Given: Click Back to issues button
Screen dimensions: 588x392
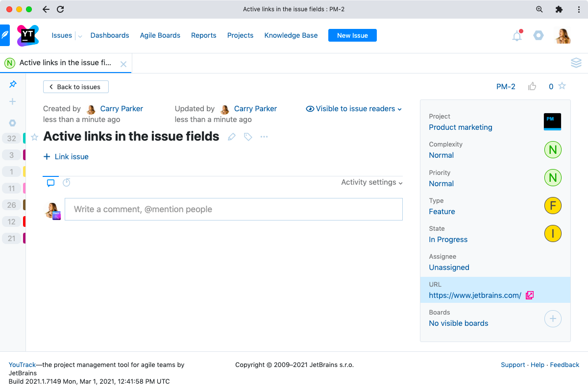Looking at the screenshot, I should pos(76,87).
